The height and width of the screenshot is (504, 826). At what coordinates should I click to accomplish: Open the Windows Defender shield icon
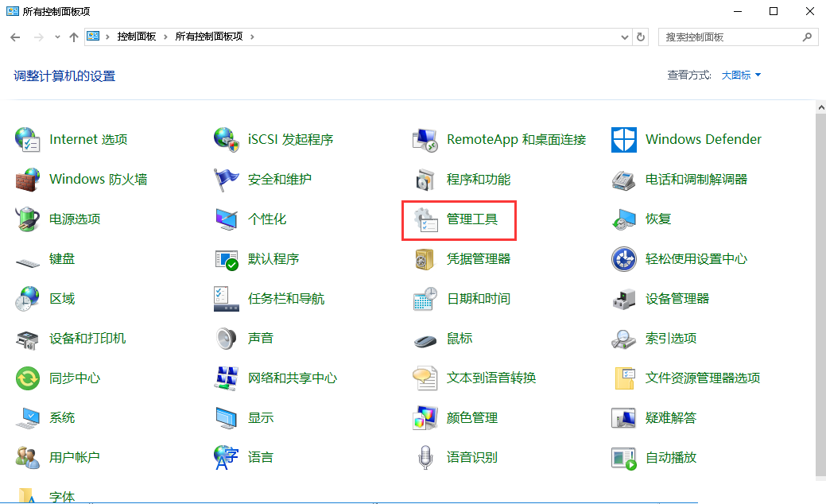624,140
